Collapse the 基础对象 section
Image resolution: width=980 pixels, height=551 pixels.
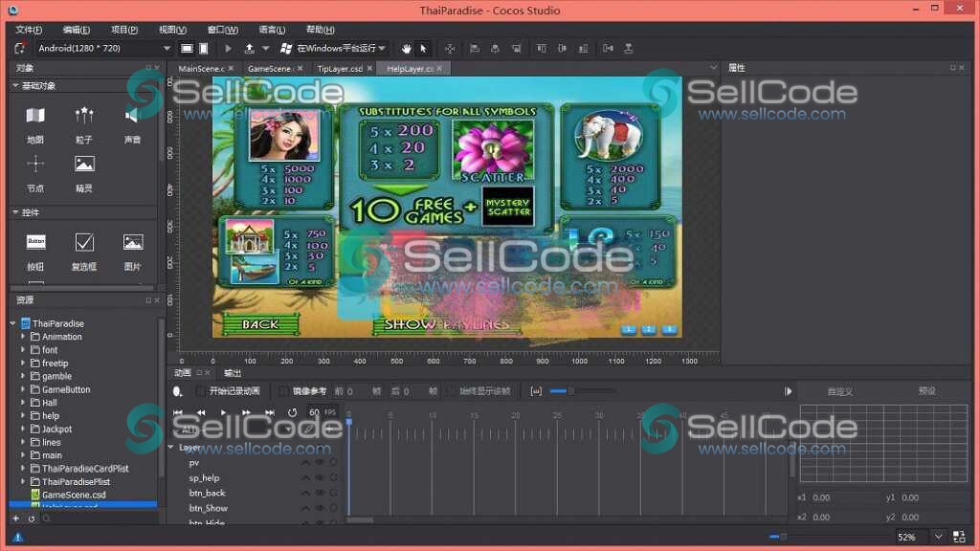(15, 86)
